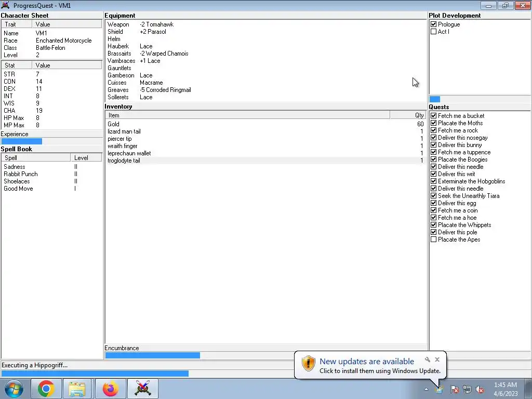Select the Shoelaces spell row
The height and width of the screenshot is (399, 532).
(51, 181)
